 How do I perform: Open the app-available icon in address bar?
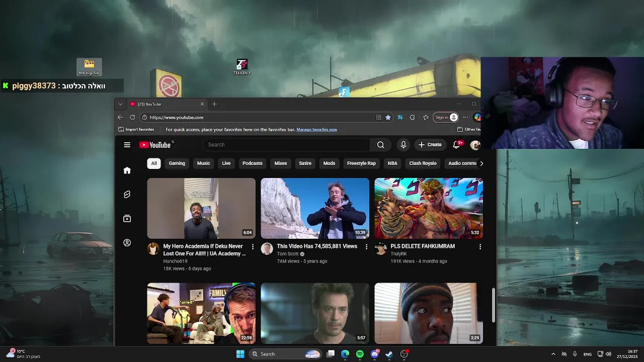[378, 117]
